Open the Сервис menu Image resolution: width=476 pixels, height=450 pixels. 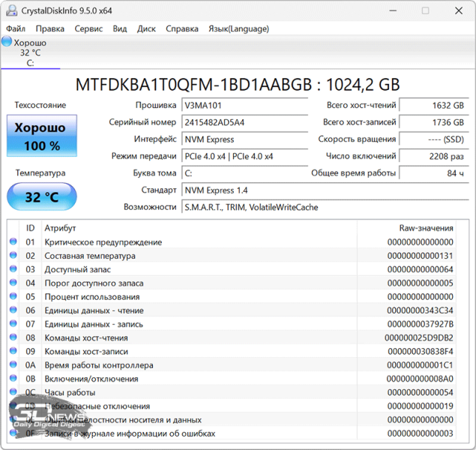tap(88, 28)
